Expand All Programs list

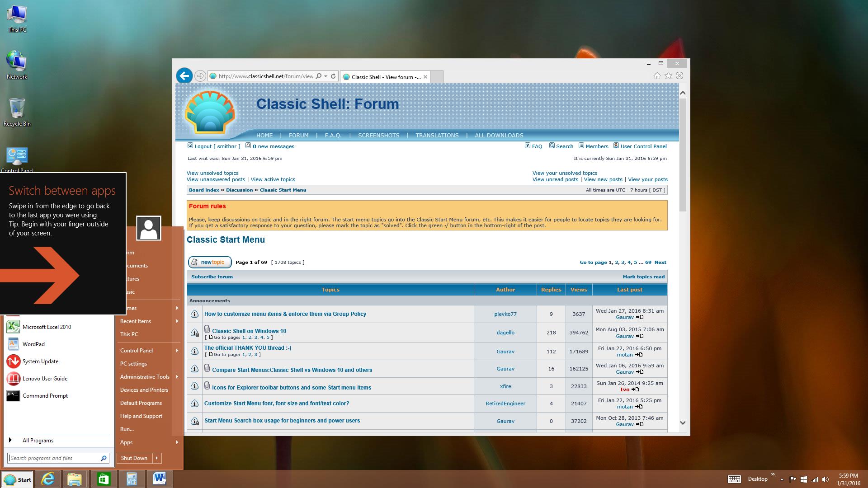click(x=38, y=440)
